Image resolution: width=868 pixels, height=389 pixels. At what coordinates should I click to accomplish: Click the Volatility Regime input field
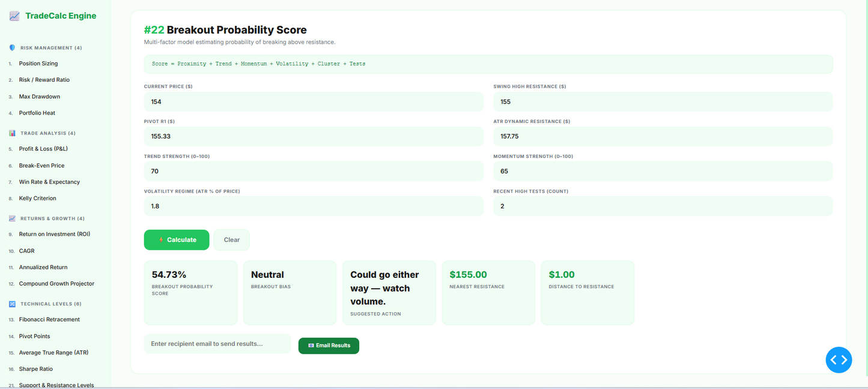pos(314,206)
